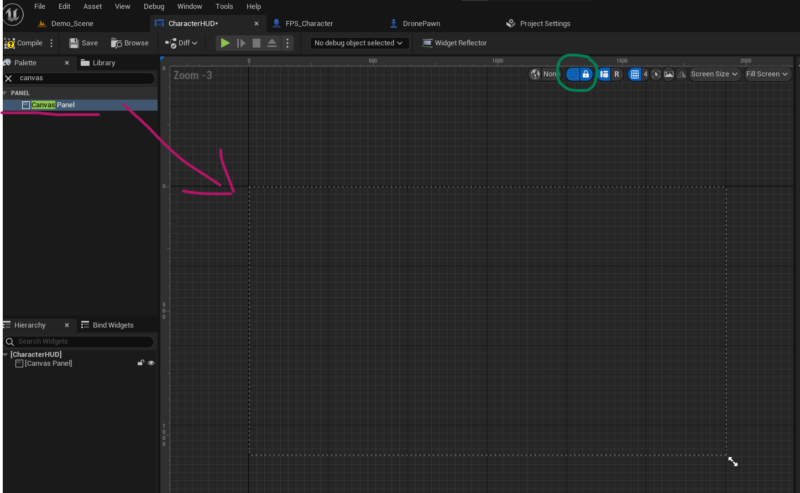Open play options three-dot menu
The image size is (800, 493).
point(287,43)
